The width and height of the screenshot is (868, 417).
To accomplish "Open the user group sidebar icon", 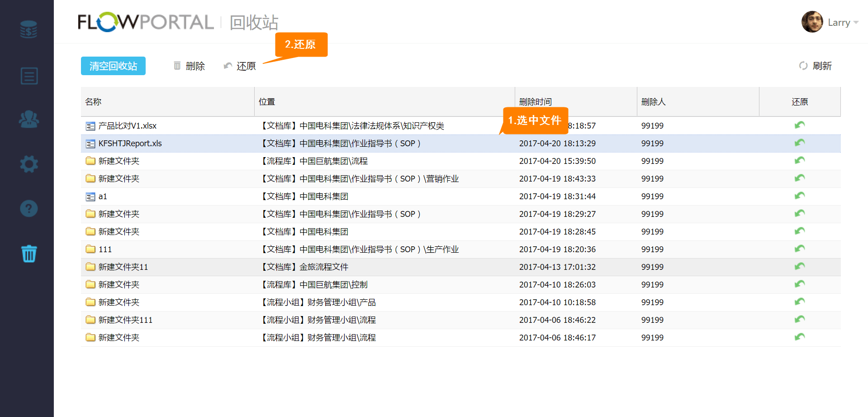I will (x=28, y=120).
